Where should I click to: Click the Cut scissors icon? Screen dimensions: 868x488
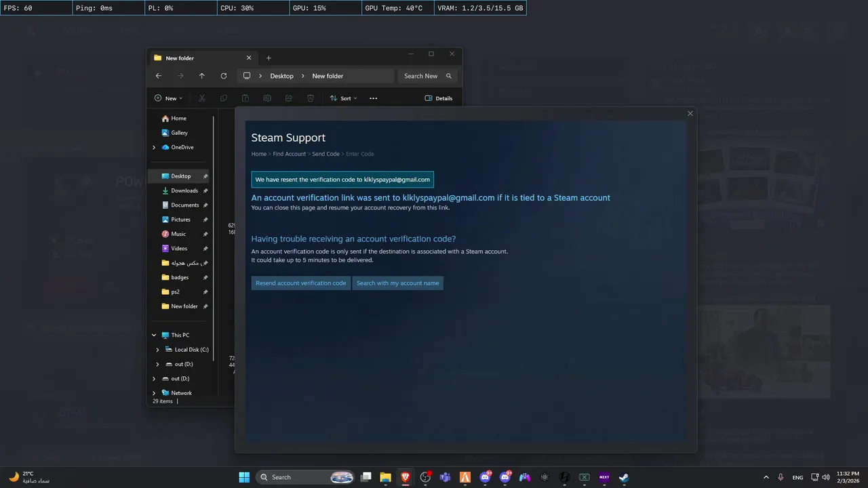(x=202, y=98)
